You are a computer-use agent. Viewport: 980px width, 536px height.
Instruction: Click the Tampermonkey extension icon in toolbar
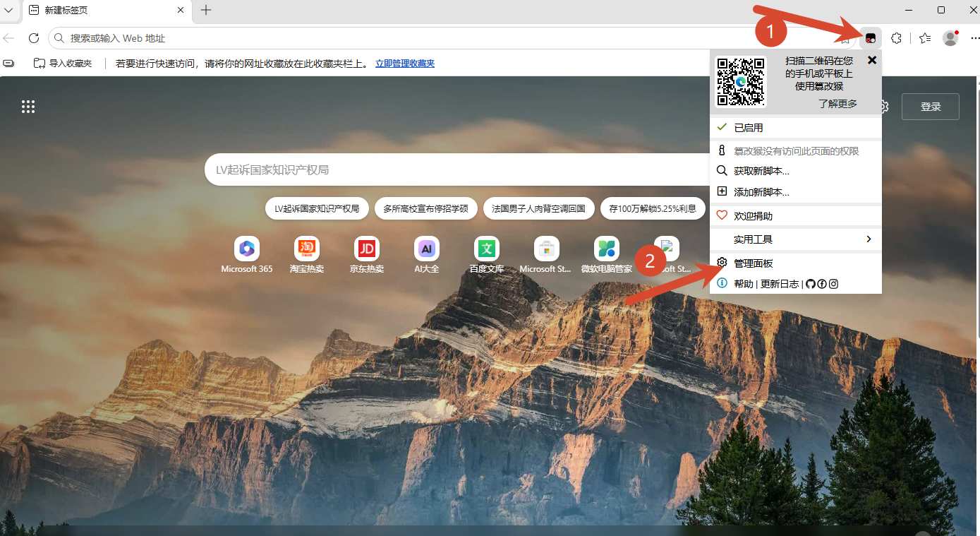pyautogui.click(x=871, y=38)
